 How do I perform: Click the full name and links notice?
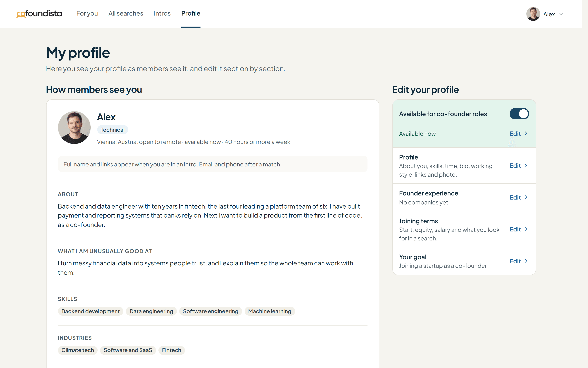coord(212,164)
